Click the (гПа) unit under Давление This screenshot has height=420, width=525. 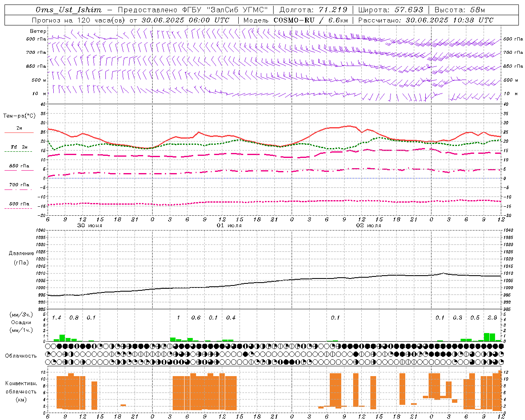(21, 262)
